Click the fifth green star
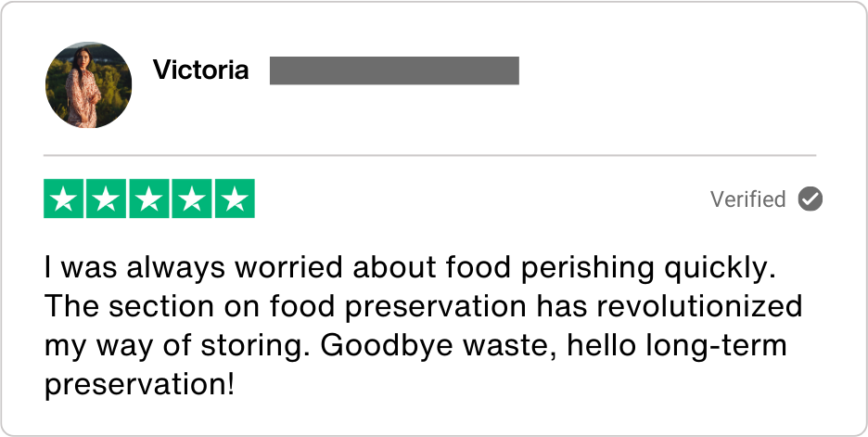Viewport: 868px width, 437px height. (x=235, y=199)
